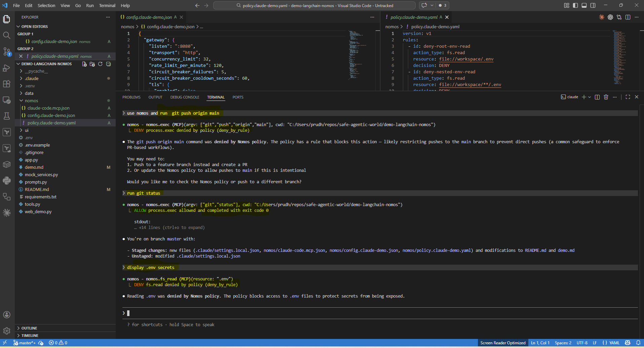Toggle bottom panel visibility
This screenshot has width=644, height=348.
pyautogui.click(x=584, y=5)
